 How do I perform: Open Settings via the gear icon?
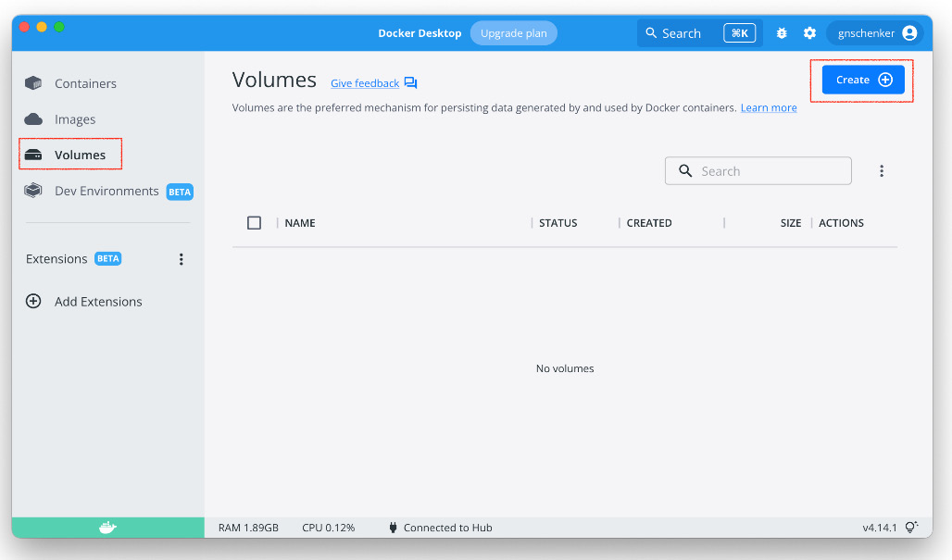click(x=809, y=33)
